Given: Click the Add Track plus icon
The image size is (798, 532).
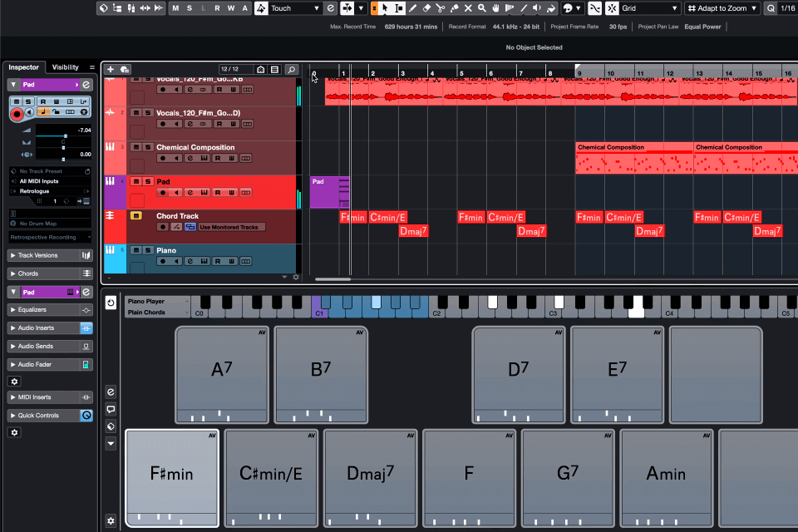Looking at the screenshot, I should (111, 69).
